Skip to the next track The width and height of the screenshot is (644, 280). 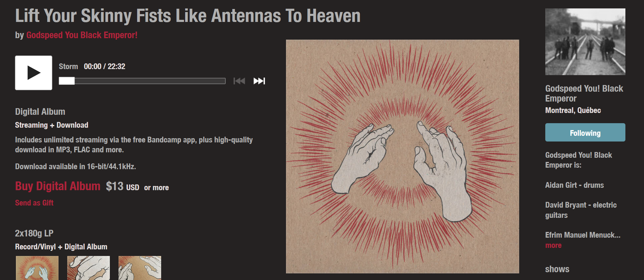[259, 81]
